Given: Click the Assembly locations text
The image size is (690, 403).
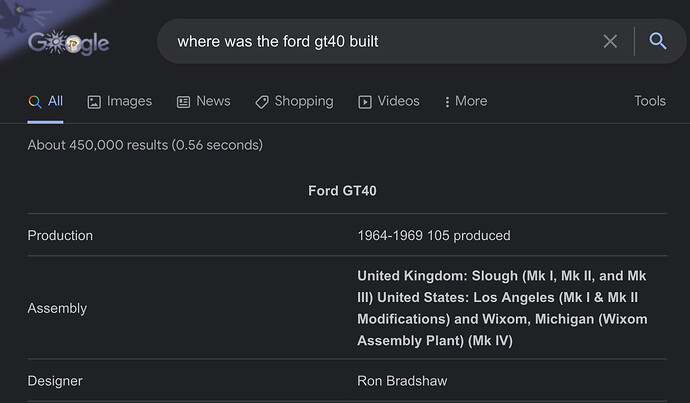Looking at the screenshot, I should pyautogui.click(x=502, y=308).
